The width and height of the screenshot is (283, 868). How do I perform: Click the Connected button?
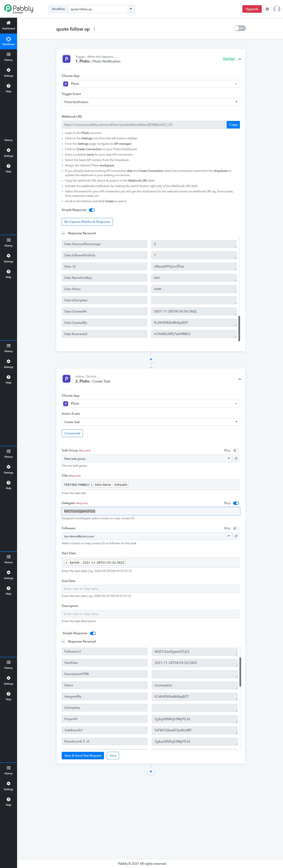(x=72, y=433)
